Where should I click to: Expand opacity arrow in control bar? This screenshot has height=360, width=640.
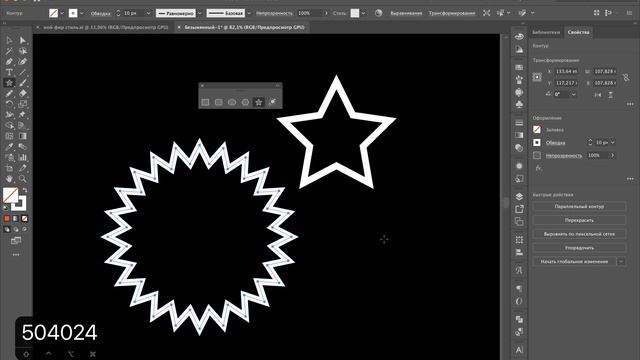[x=326, y=13]
